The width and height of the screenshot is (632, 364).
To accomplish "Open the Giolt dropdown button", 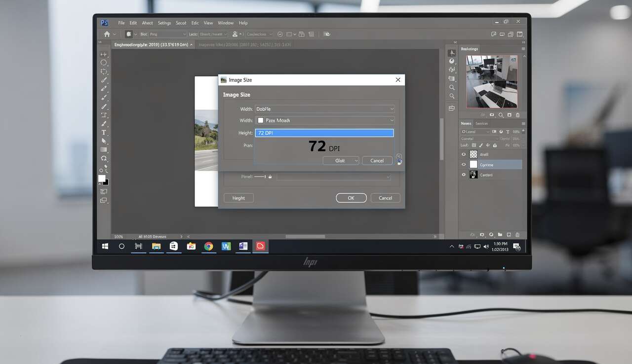I will click(341, 161).
